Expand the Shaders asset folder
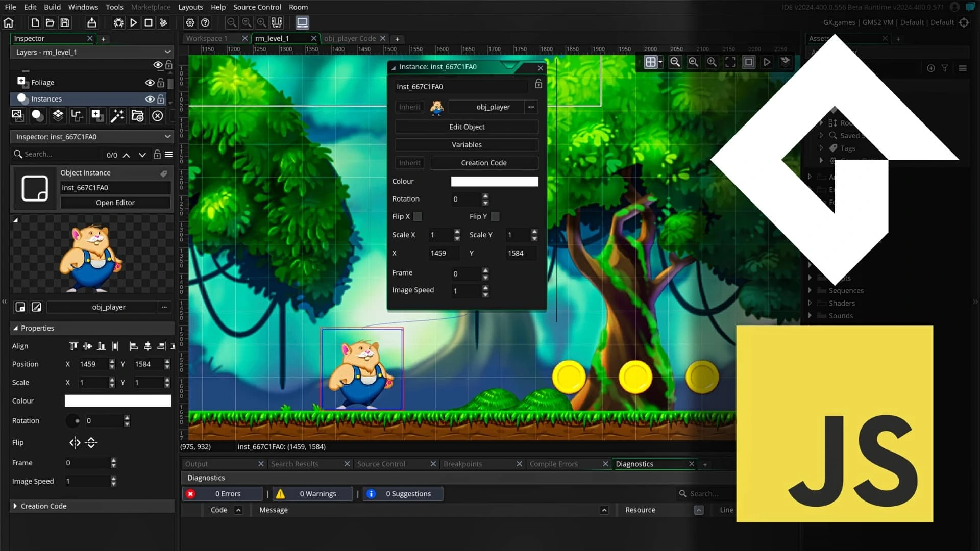Image resolution: width=980 pixels, height=551 pixels. click(810, 303)
